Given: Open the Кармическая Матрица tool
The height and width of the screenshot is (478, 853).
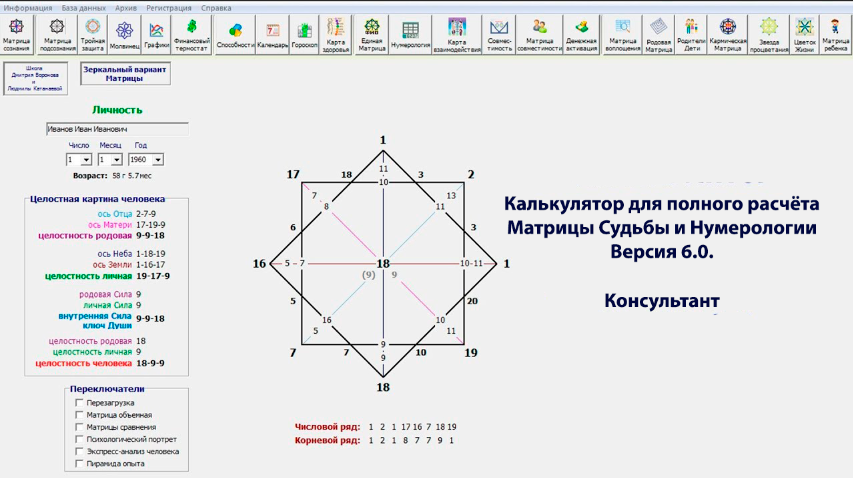Looking at the screenshot, I should coord(727,35).
